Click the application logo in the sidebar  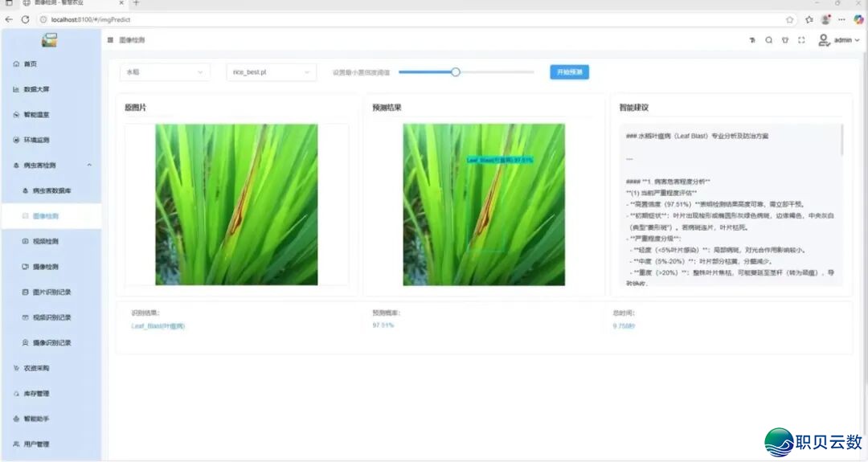point(50,40)
